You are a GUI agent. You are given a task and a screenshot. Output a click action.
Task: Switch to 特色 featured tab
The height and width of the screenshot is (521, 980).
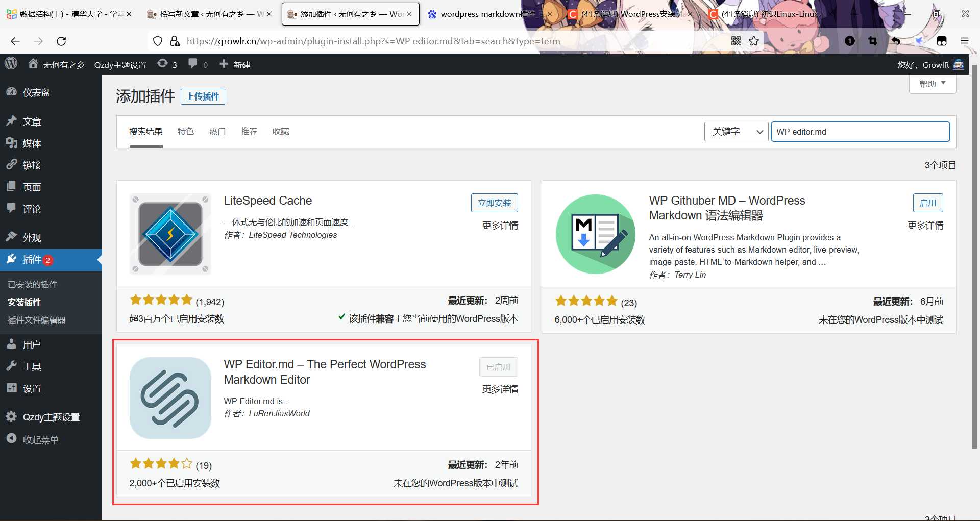click(186, 132)
